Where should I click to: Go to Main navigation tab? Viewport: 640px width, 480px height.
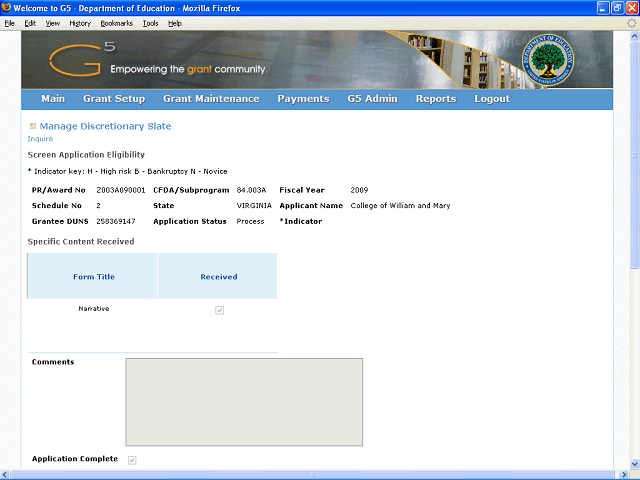click(x=53, y=99)
